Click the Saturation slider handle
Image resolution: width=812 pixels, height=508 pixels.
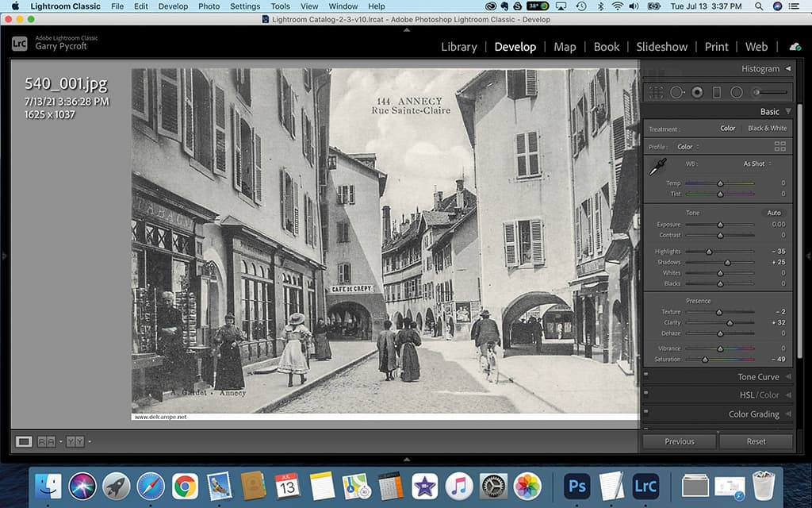pos(705,360)
